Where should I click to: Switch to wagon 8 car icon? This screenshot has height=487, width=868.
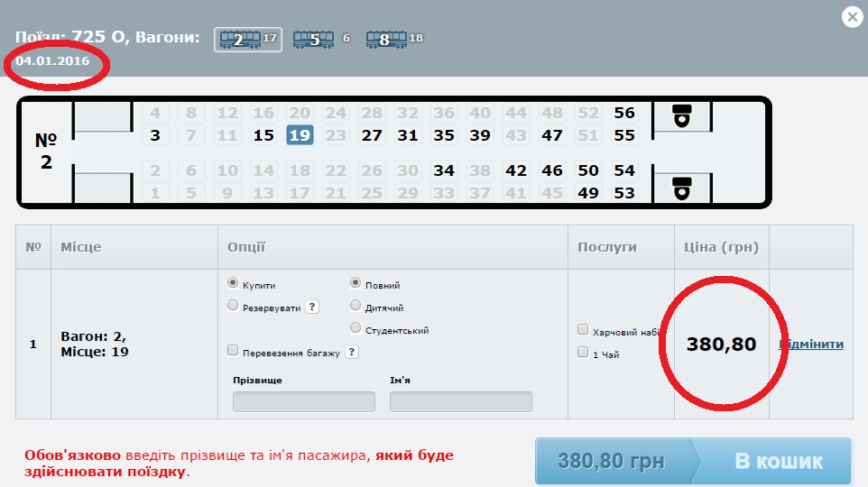386,40
